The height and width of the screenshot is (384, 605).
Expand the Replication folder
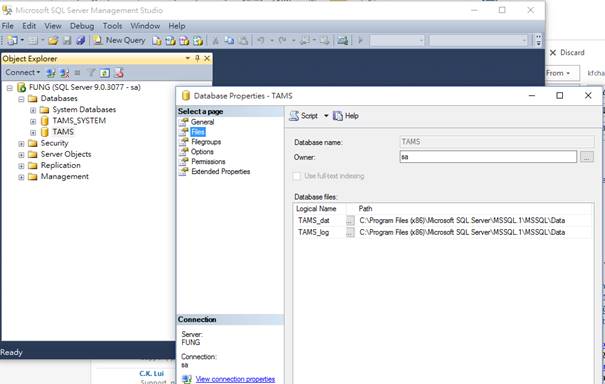pos(21,166)
